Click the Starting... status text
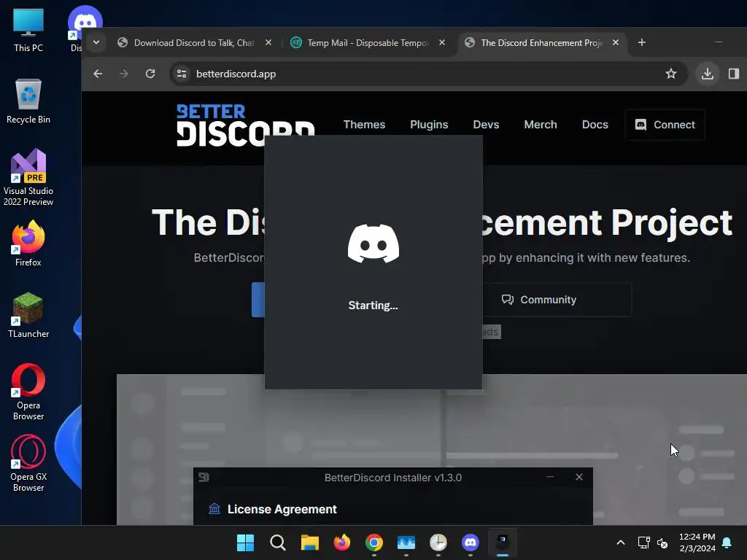Screen dimensions: 747x560 [373, 306]
